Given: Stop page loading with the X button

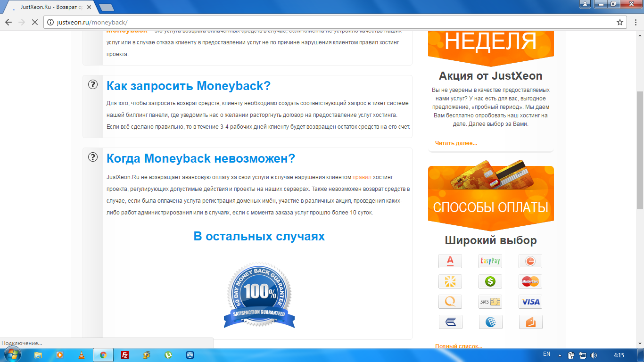Looking at the screenshot, I should (x=35, y=22).
